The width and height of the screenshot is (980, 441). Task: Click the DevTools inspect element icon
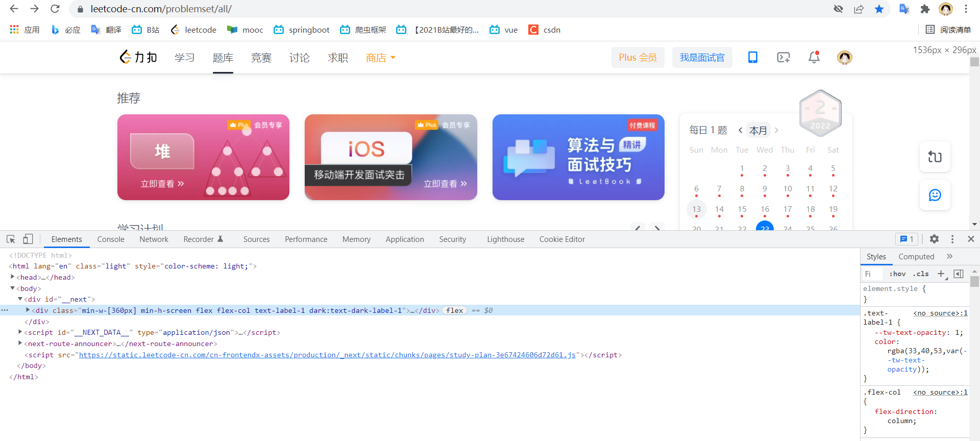[x=11, y=239]
